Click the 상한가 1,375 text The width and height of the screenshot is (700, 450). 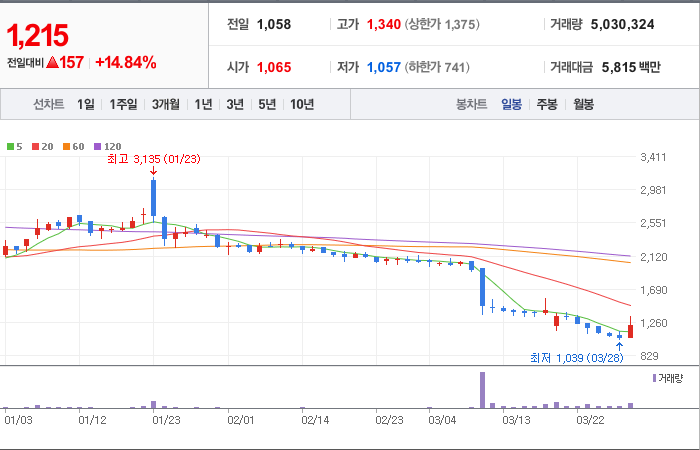tap(442, 24)
